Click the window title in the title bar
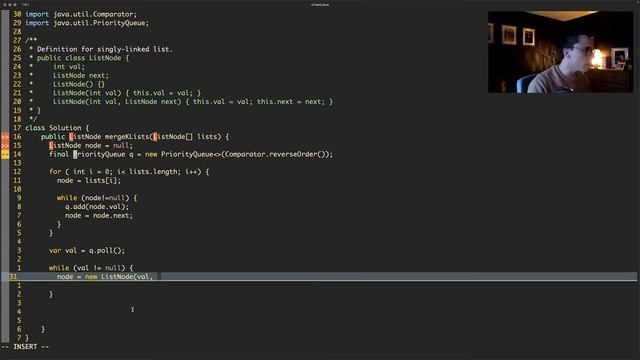This screenshot has height=360, width=640. 320,4
